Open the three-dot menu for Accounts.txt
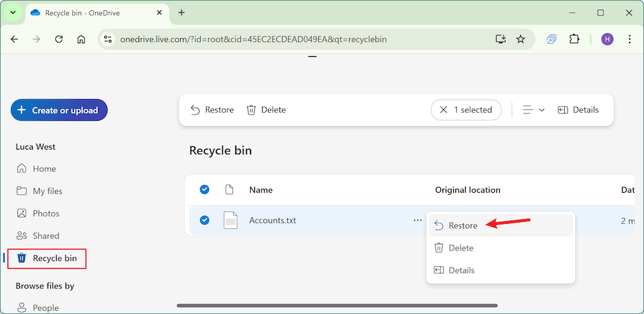This screenshot has width=644, height=314. coord(418,221)
